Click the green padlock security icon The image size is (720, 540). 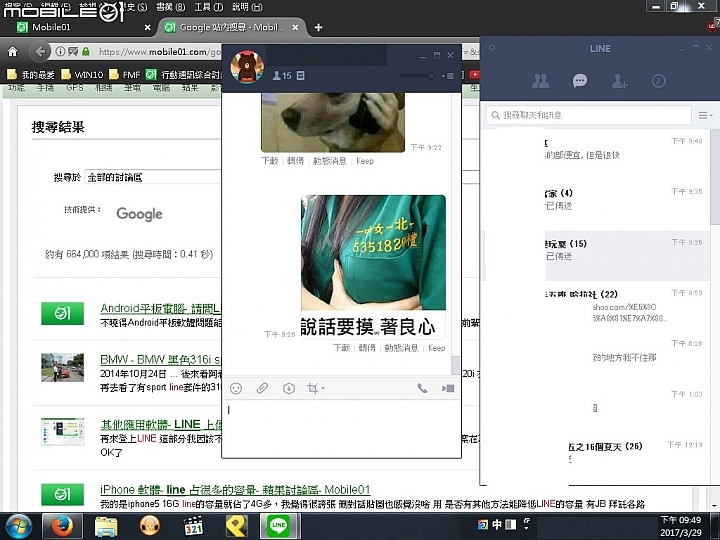[x=85, y=51]
